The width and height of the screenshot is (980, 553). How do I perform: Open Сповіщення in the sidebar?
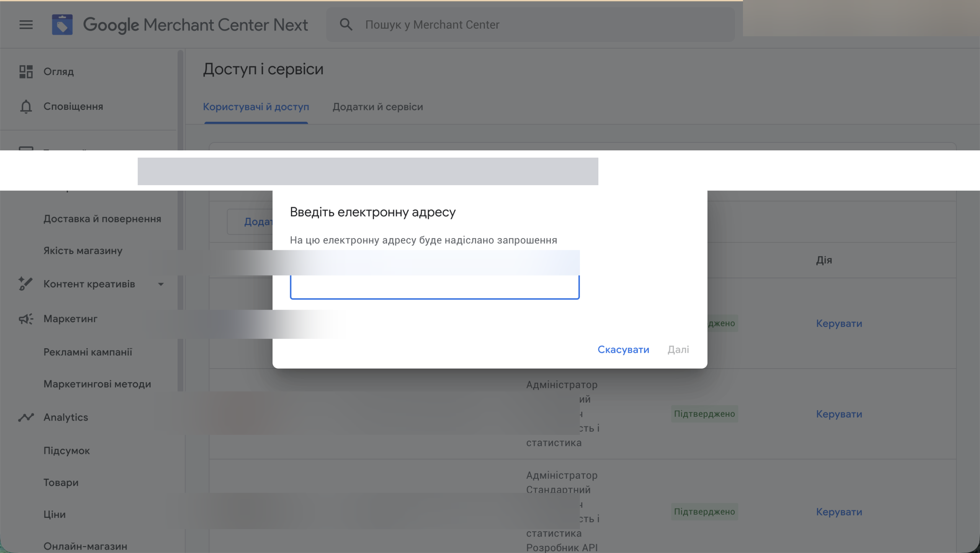tap(73, 106)
